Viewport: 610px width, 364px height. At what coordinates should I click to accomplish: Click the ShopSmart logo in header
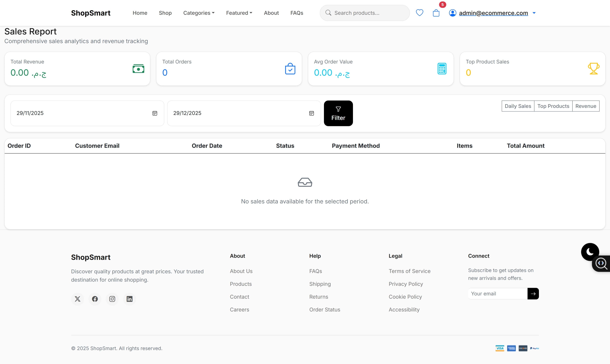91,13
